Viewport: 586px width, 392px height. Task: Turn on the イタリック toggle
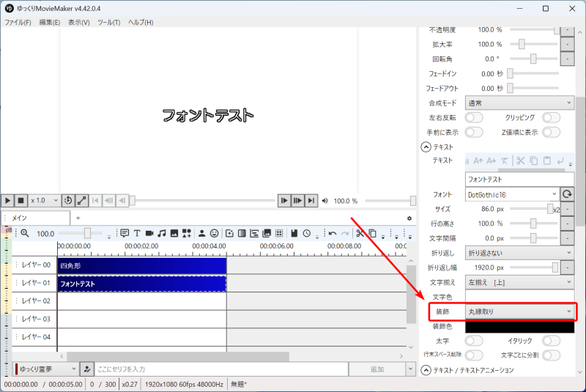[551, 341]
